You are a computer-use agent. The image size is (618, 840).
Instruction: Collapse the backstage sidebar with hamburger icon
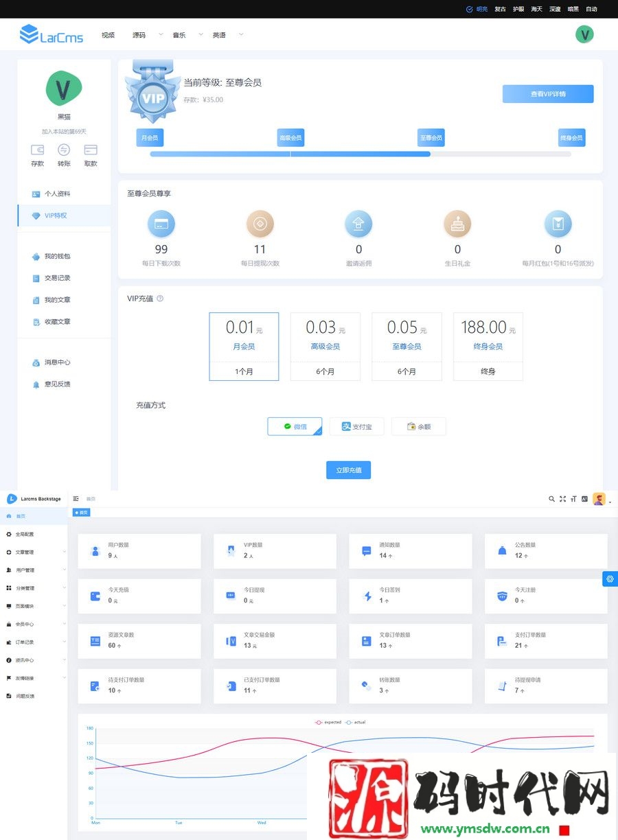[x=76, y=499]
